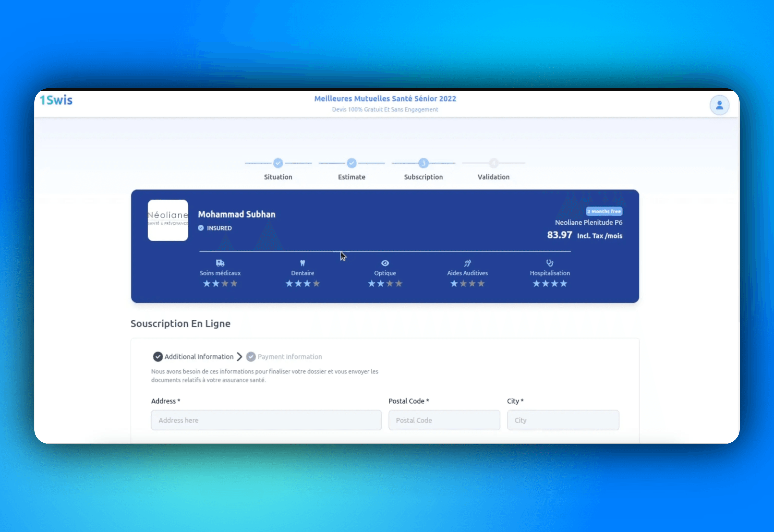Focus the Address here input field

point(266,420)
